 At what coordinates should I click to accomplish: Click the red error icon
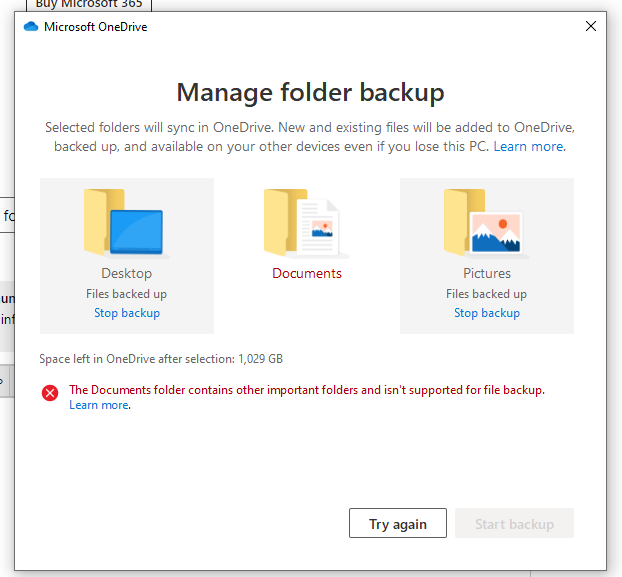[50, 393]
